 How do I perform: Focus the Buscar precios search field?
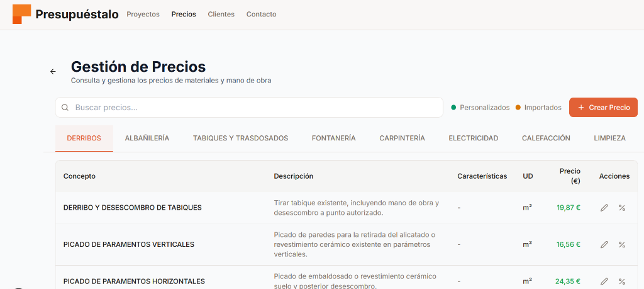(249, 107)
